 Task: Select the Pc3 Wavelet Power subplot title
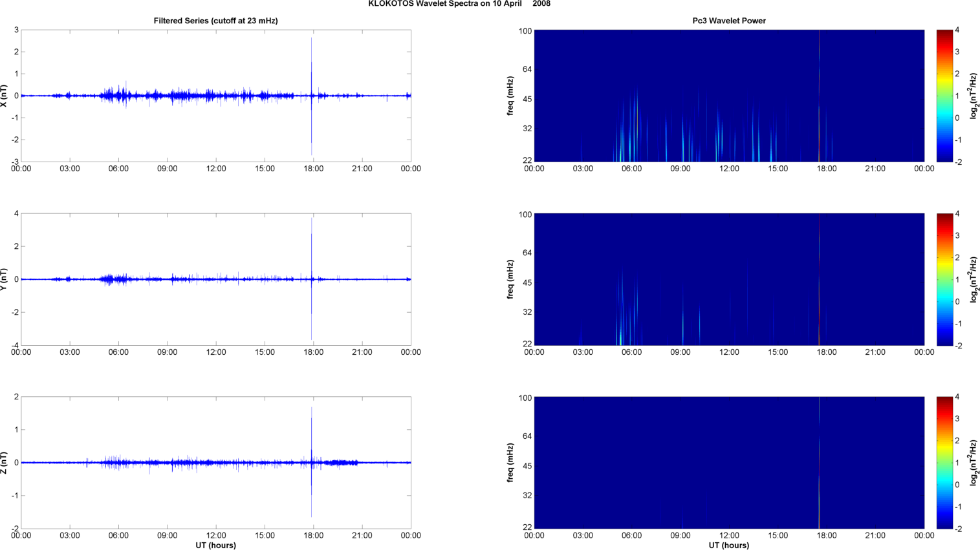click(728, 21)
